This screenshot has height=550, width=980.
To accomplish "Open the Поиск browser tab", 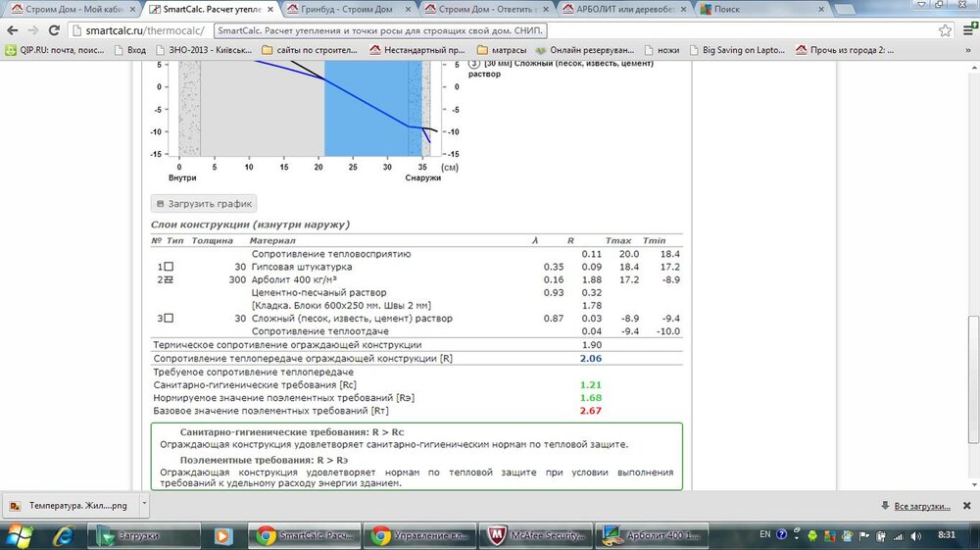I will 745,9.
